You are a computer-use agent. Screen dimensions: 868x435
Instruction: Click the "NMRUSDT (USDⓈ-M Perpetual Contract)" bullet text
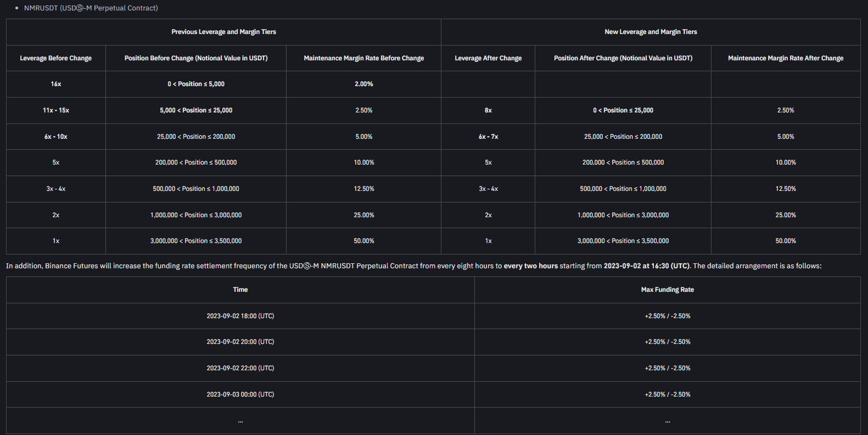click(91, 8)
